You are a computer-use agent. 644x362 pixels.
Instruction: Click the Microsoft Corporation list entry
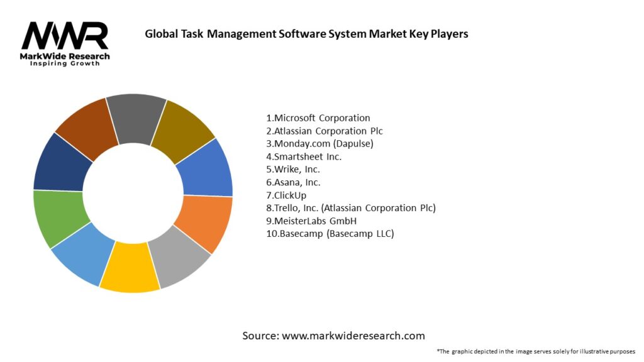click(x=318, y=118)
